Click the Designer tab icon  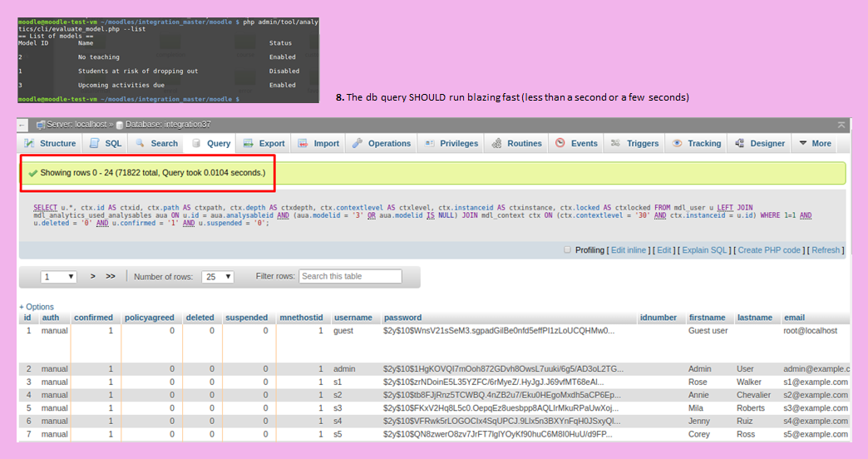point(740,143)
